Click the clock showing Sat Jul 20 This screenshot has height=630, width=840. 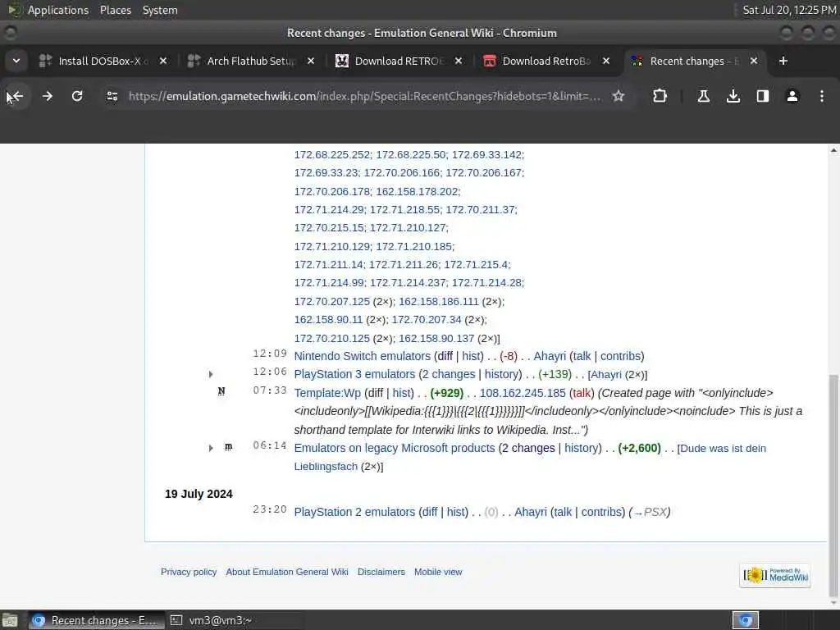point(788,10)
